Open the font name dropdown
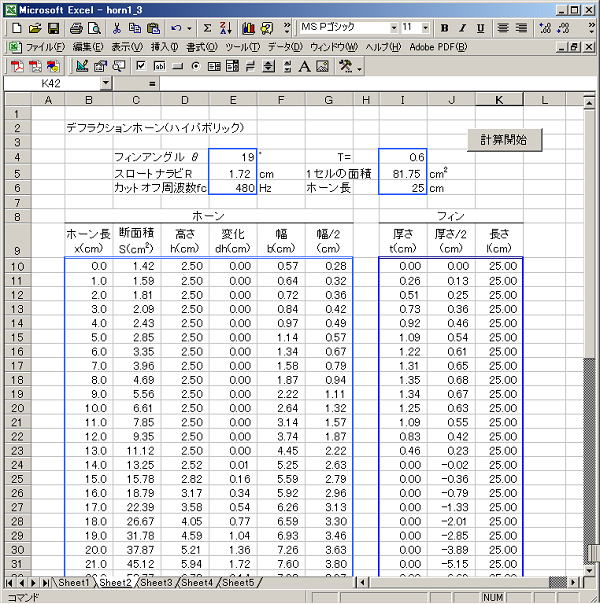This screenshot has width=600, height=604. pos(393,28)
